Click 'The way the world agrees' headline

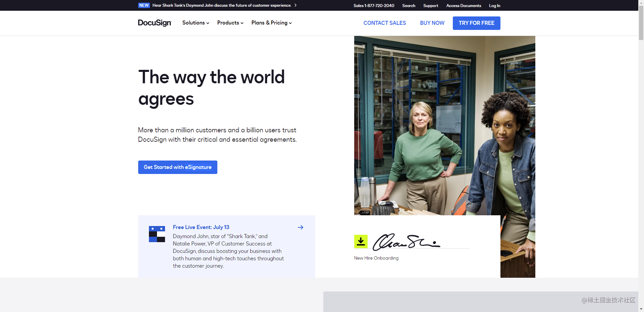point(212,88)
